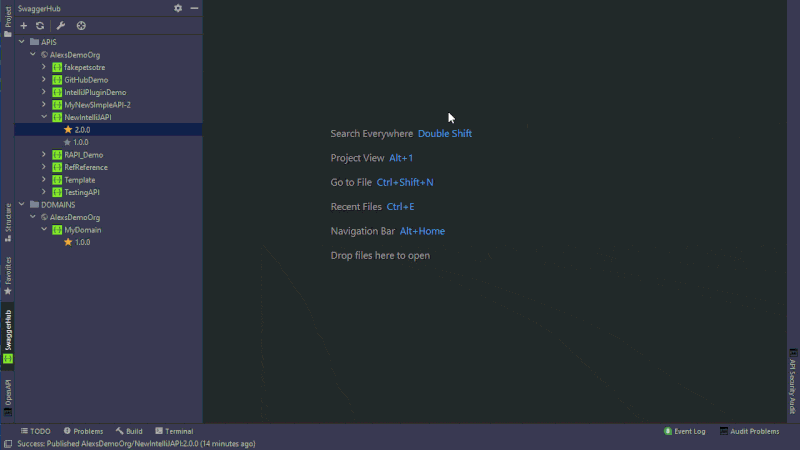The image size is (800, 450).
Task: Expand the RefReference node
Action: pos(44,167)
